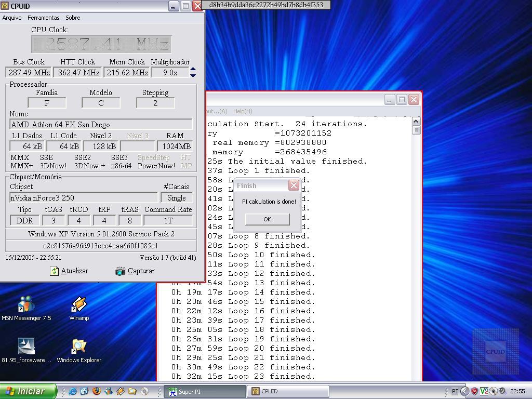532x399 pixels.
Task: Maximize the Super PI window
Action: pos(402,99)
